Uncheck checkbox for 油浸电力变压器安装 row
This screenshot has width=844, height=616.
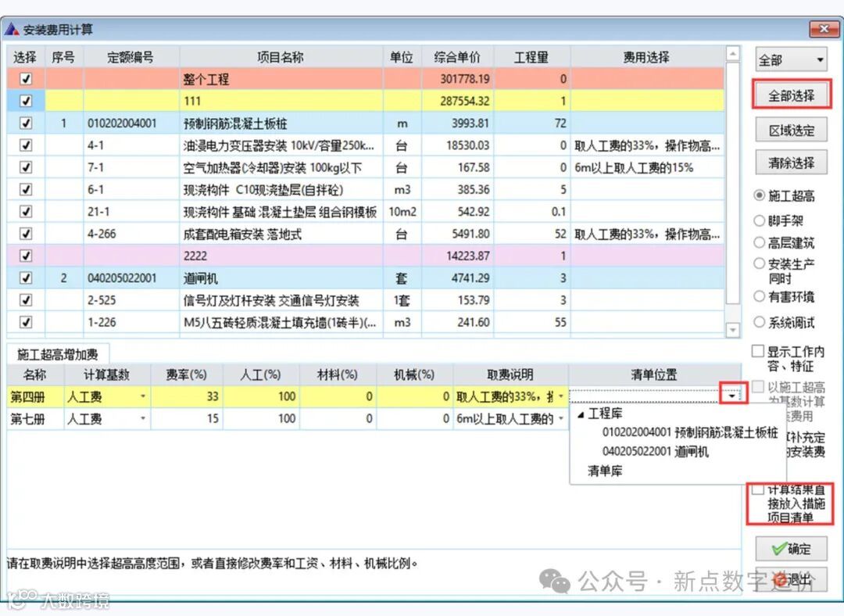pos(25,145)
